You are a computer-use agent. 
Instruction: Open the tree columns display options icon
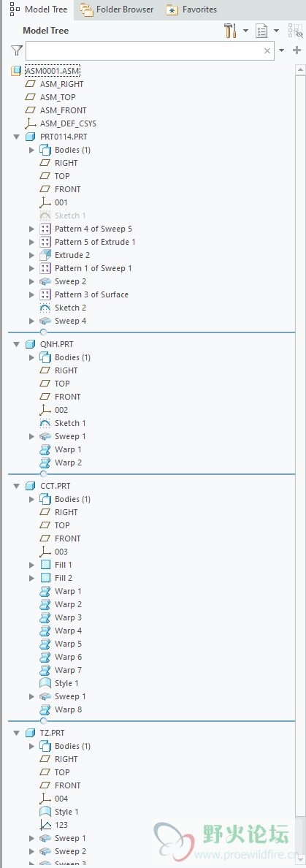(261, 31)
